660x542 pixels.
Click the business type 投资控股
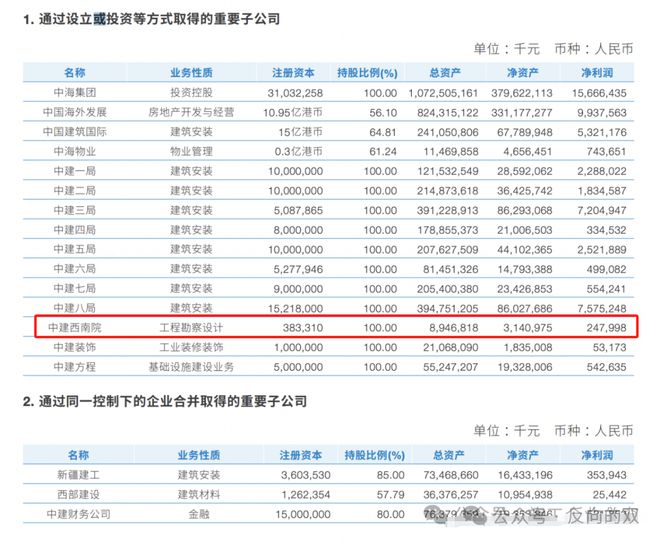(192, 93)
